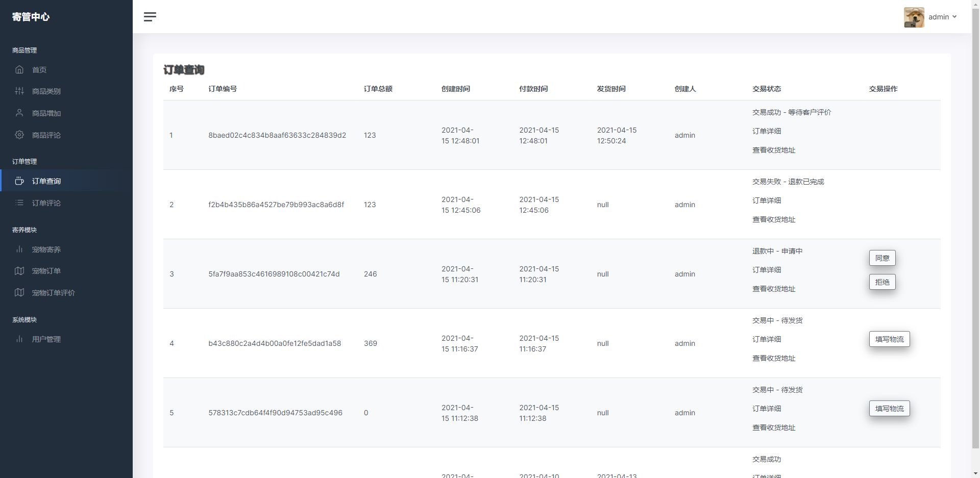Click the list icon beside 订单评论

[19, 203]
